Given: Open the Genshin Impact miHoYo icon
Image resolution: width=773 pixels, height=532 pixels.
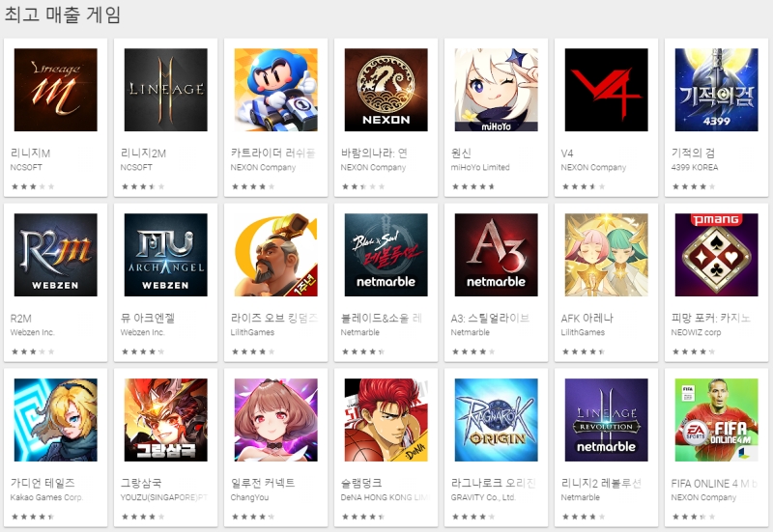Looking at the screenshot, I should 496,90.
